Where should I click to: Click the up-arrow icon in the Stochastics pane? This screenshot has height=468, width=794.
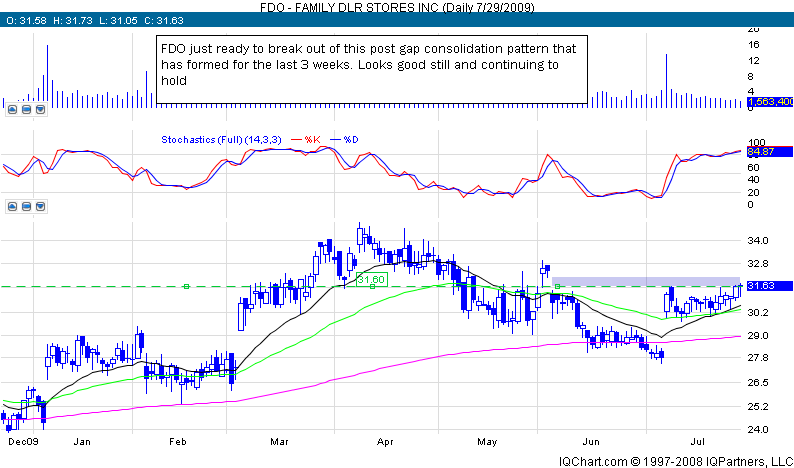(12, 207)
